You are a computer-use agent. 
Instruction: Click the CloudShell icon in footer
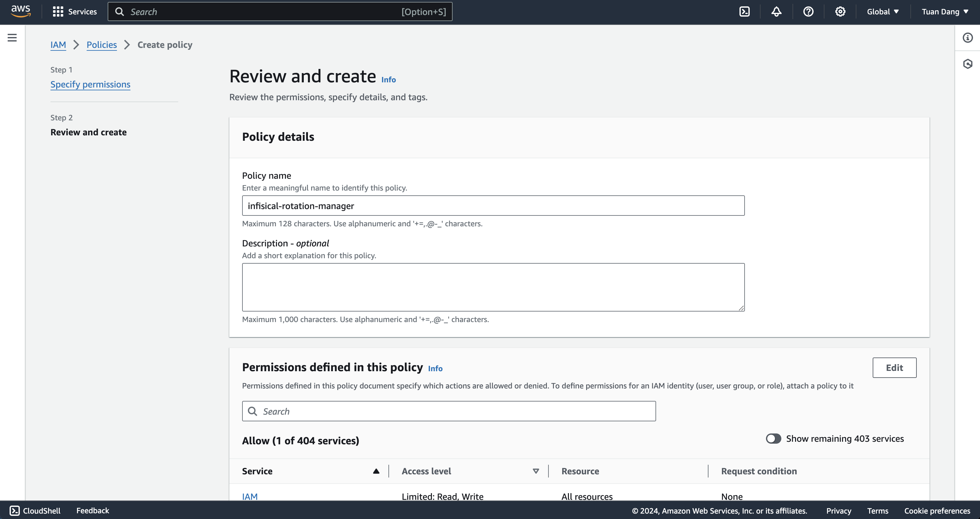pos(14,511)
